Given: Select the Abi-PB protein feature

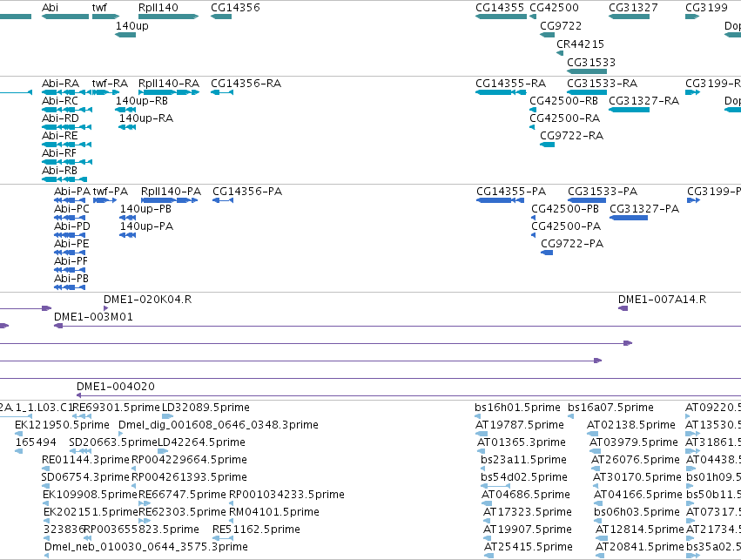Looking at the screenshot, I should point(70,287).
